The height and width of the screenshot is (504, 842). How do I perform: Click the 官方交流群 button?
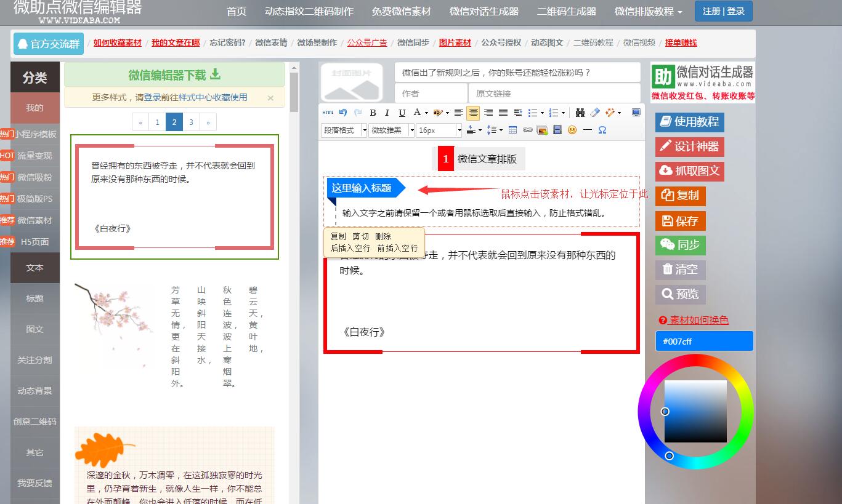point(49,44)
